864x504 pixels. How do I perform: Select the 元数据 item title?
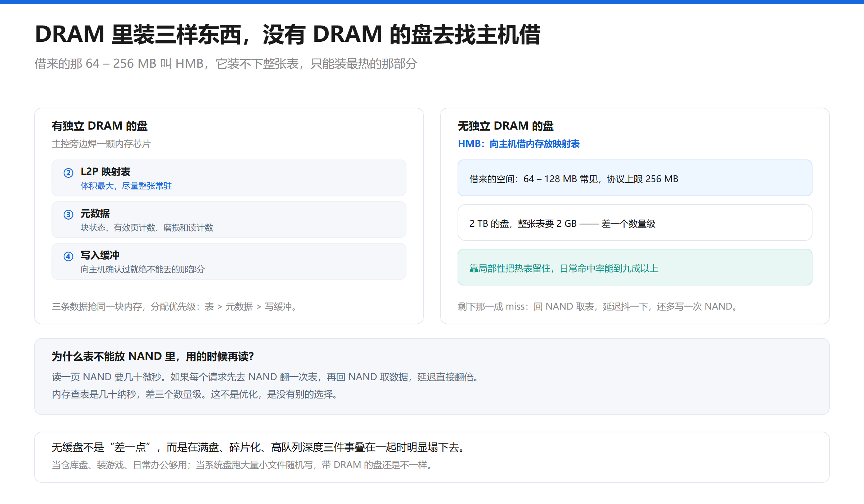tap(95, 213)
